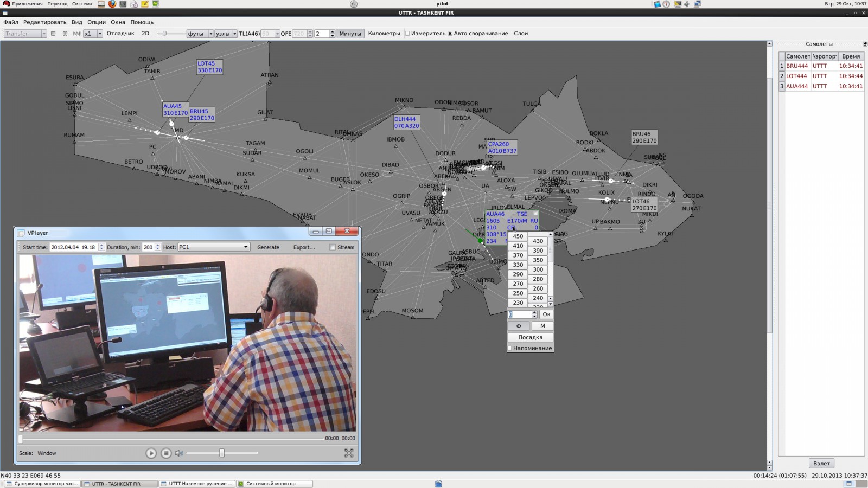The width and height of the screenshot is (868, 488).
Task: Toggle the Минуты button
Action: tap(350, 34)
